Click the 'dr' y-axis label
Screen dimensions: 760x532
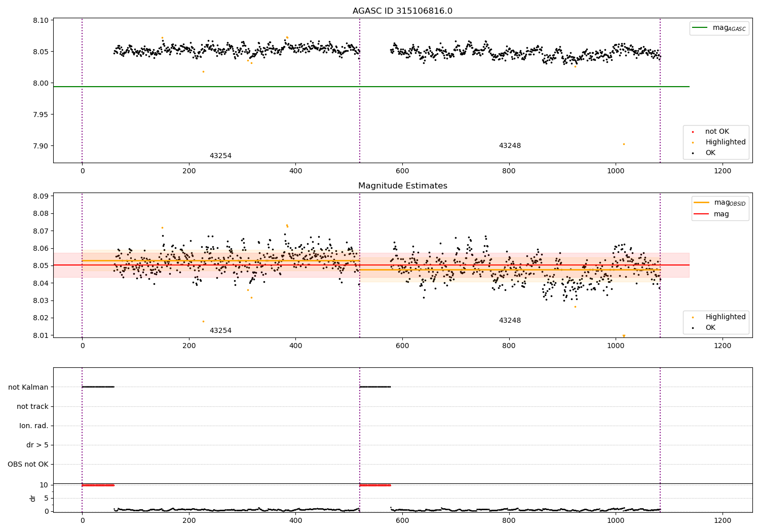[33, 498]
